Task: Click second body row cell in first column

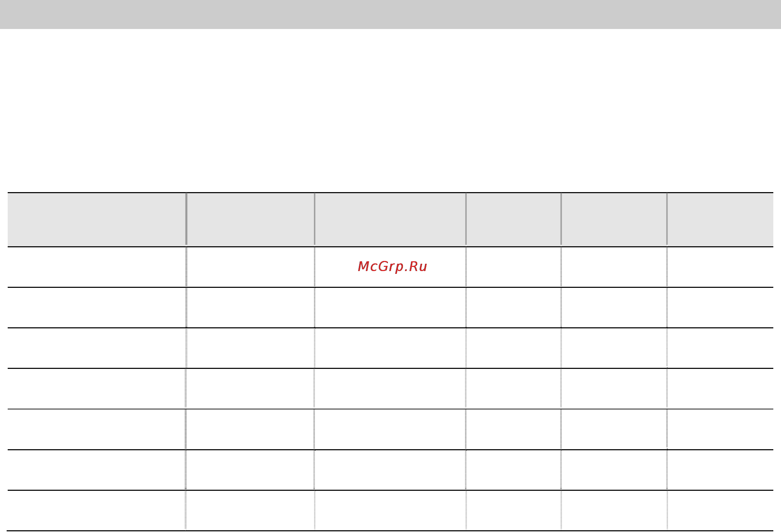Action: pos(96,308)
